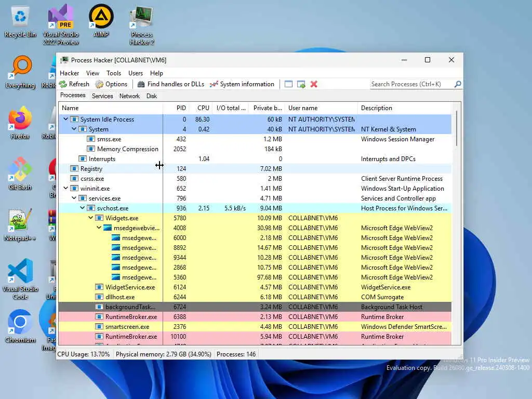Select the msedgewebview row with PID 5360
This screenshot has width=532, height=399.
255,277
